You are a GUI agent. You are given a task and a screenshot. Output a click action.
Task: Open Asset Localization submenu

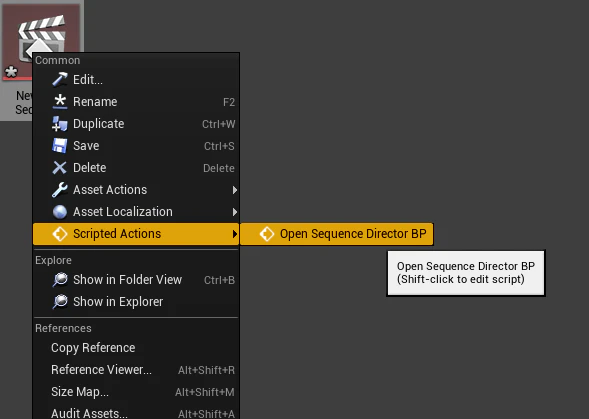click(x=136, y=212)
